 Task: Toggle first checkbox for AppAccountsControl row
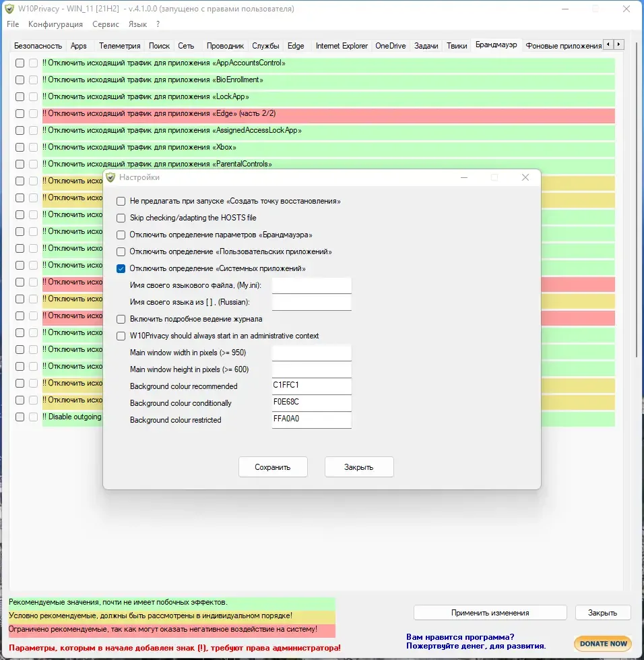click(x=20, y=63)
